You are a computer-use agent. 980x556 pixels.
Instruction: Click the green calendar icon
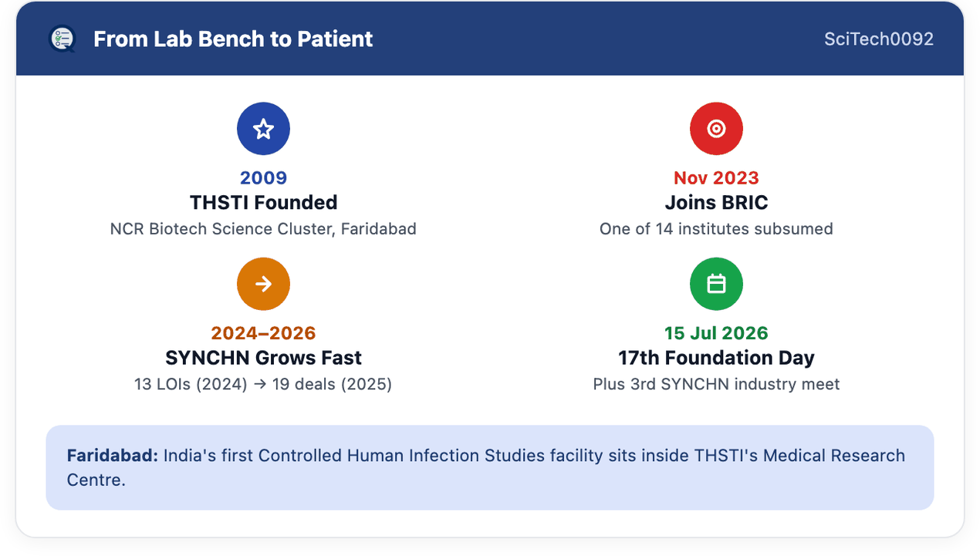coord(716,284)
